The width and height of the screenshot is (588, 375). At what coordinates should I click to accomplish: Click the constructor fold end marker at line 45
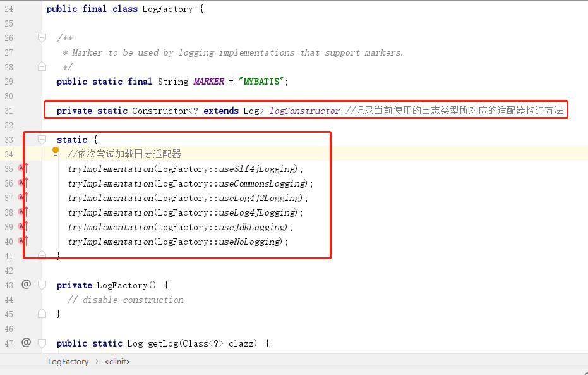point(42,314)
